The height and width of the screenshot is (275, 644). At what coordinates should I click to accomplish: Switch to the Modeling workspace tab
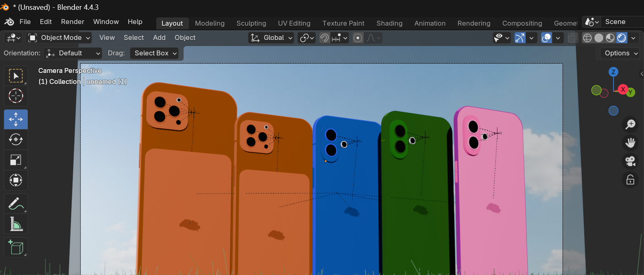pos(210,23)
